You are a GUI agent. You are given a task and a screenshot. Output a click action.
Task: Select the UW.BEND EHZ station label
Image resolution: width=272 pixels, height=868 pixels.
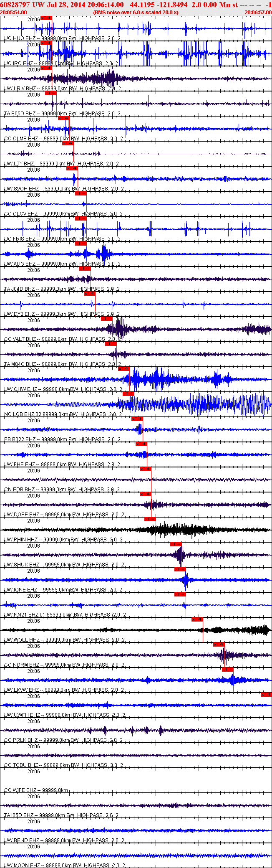pos(22,840)
